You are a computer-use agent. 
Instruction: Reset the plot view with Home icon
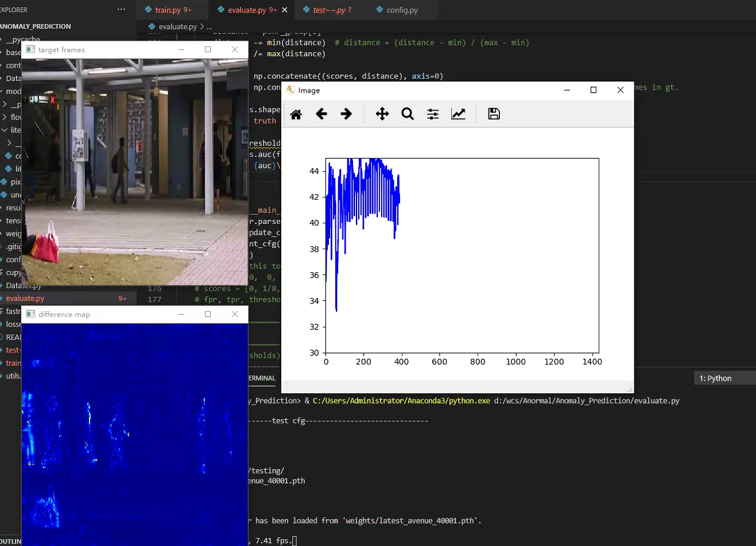tap(296, 114)
